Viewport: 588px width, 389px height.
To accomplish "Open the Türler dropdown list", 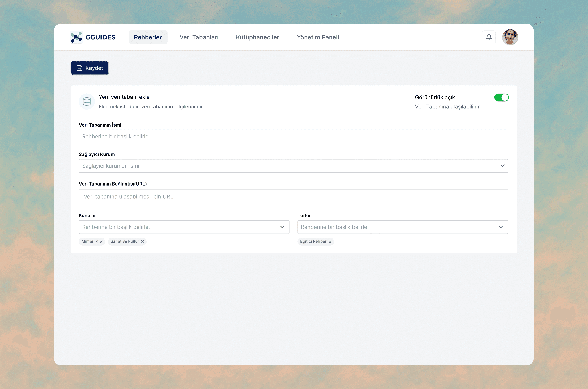I will 501,227.
